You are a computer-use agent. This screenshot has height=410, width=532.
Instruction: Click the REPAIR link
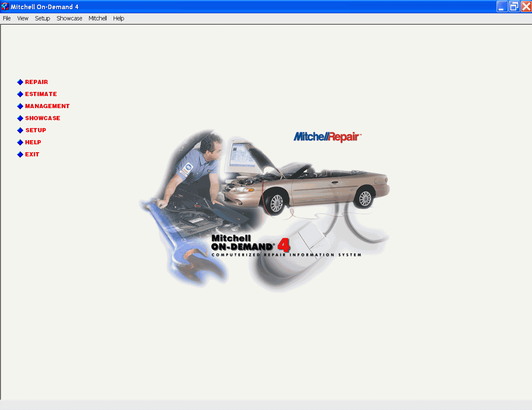click(37, 82)
